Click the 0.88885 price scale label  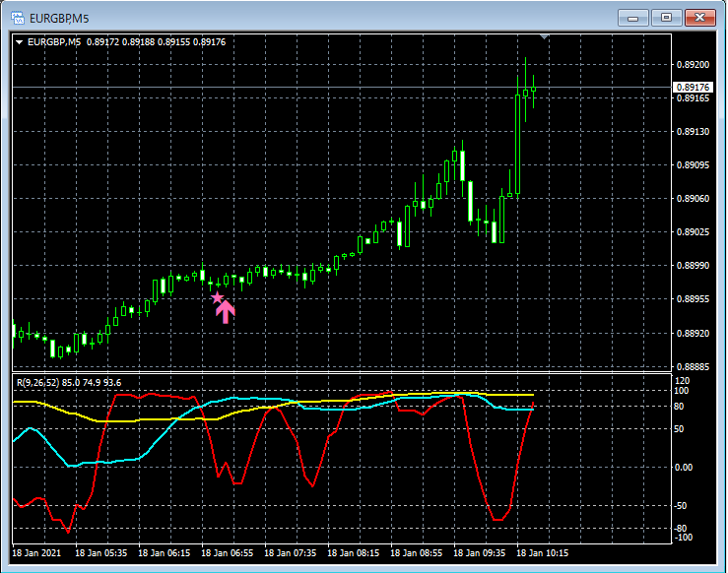tap(693, 367)
